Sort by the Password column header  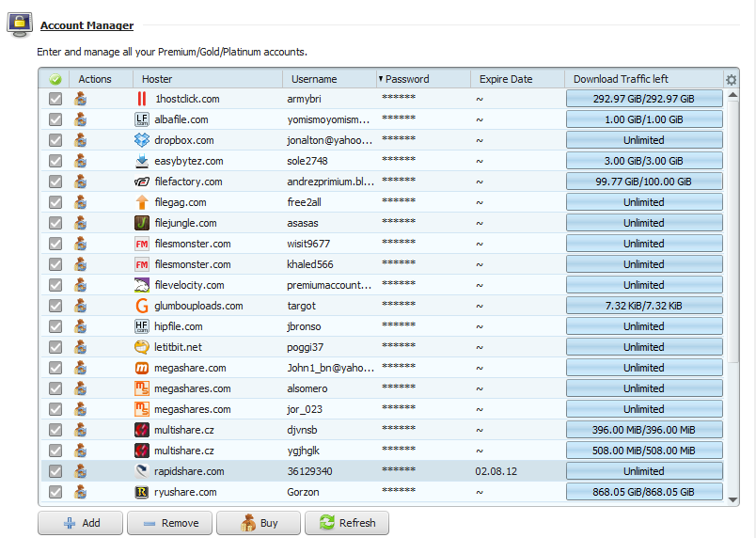click(423, 79)
